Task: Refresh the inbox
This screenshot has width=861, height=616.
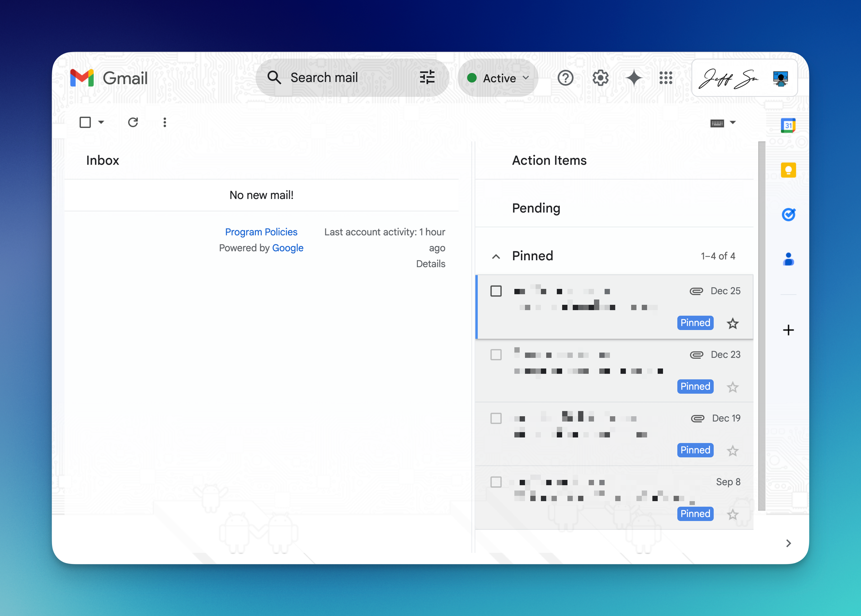Action: click(132, 122)
